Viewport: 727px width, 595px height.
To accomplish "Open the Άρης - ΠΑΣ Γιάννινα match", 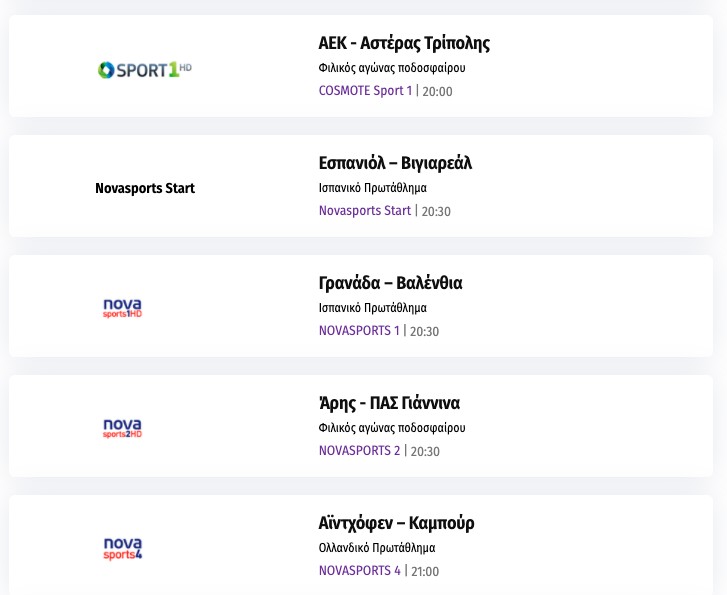I will [389, 403].
